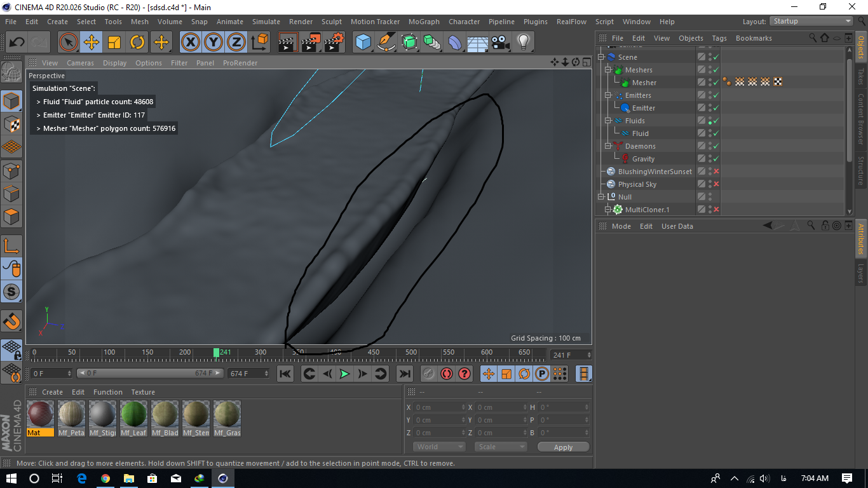Add a Light object
Screen dimensions: 868x488
pos(523,43)
